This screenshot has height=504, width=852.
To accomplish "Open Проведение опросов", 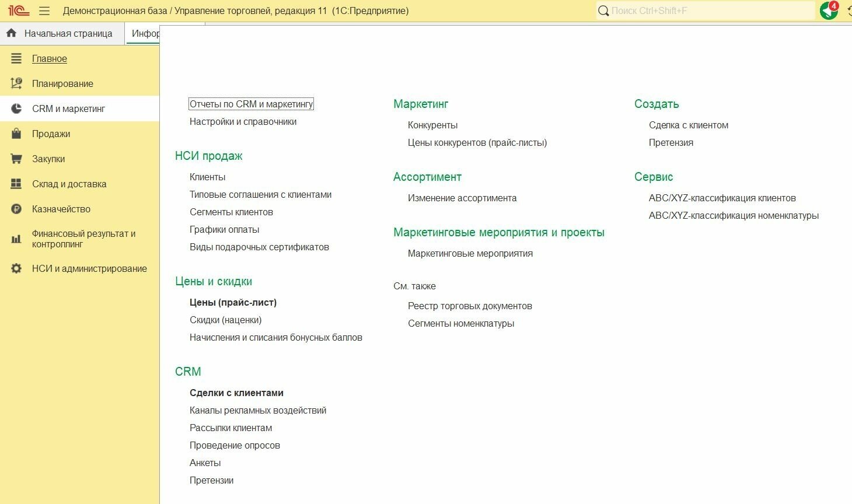I will [x=235, y=445].
